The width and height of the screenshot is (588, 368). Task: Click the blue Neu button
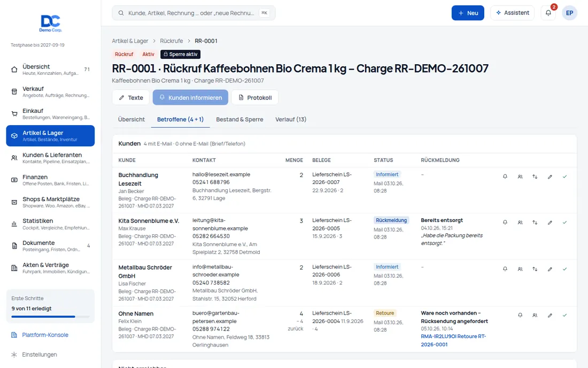pyautogui.click(x=468, y=13)
